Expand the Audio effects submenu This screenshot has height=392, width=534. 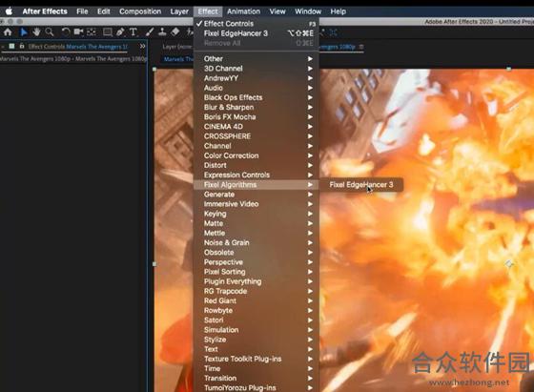pyautogui.click(x=257, y=88)
